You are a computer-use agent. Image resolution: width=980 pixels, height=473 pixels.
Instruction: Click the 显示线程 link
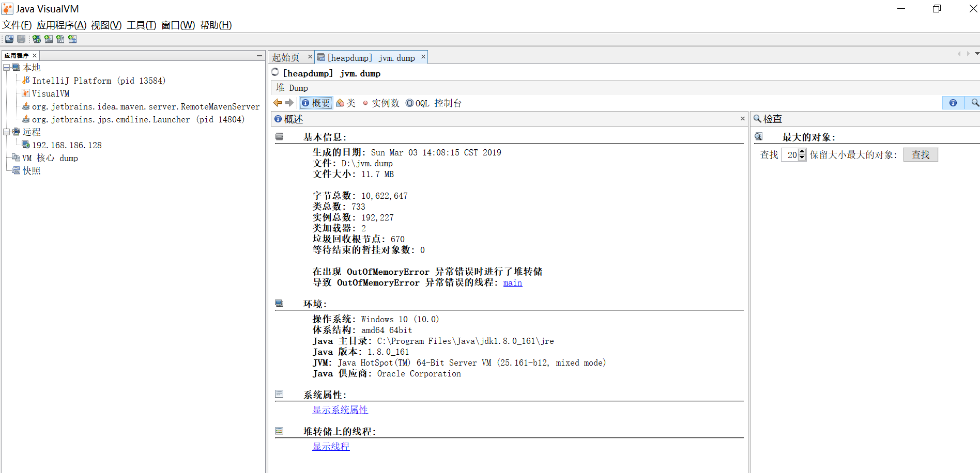331,446
